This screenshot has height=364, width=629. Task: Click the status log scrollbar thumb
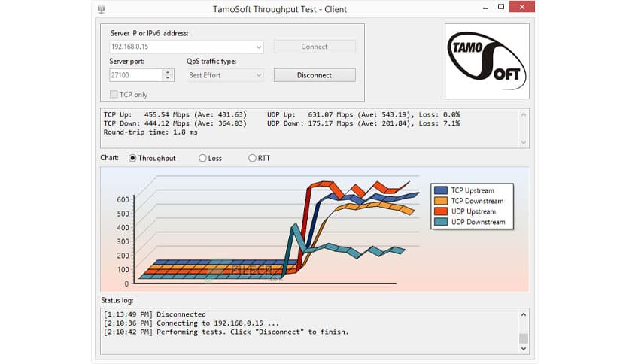click(524, 338)
